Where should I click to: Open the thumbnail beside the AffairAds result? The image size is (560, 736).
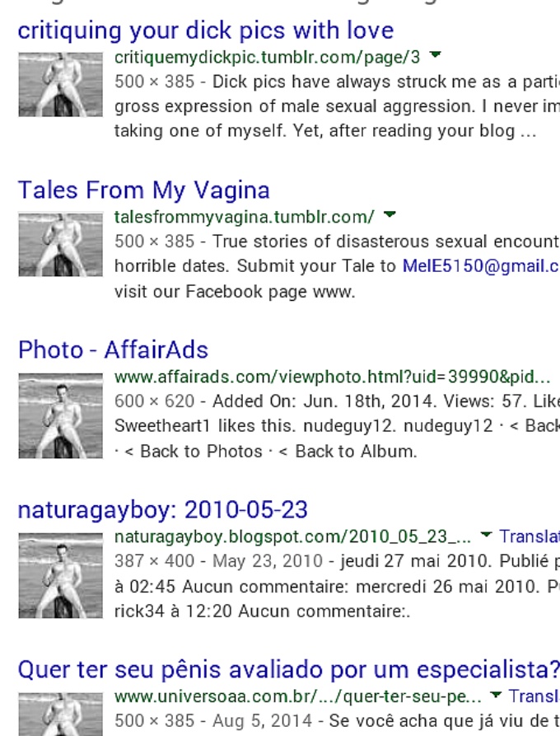click(60, 416)
